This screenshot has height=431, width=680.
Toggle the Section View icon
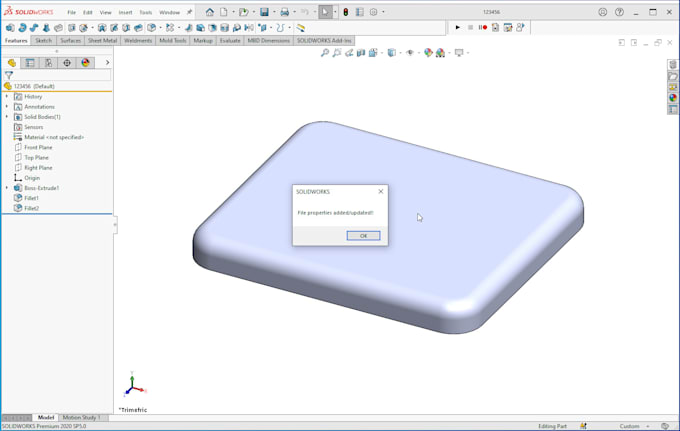361,52
